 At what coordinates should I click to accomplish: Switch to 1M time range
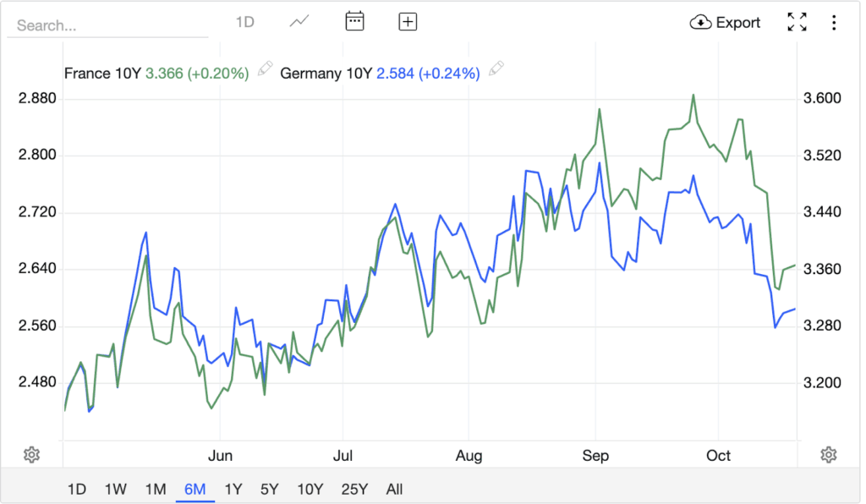point(155,489)
